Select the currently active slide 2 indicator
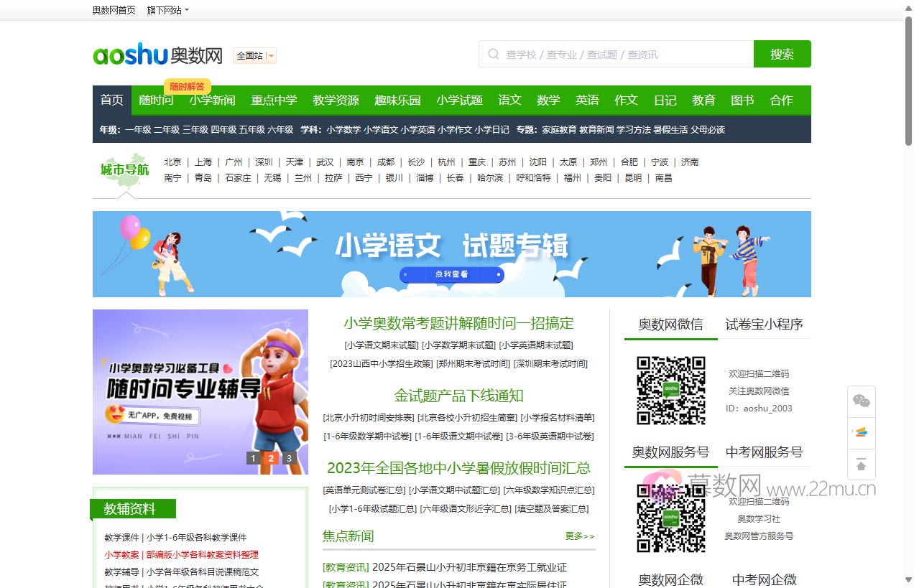The image size is (914, 588). coord(271,457)
